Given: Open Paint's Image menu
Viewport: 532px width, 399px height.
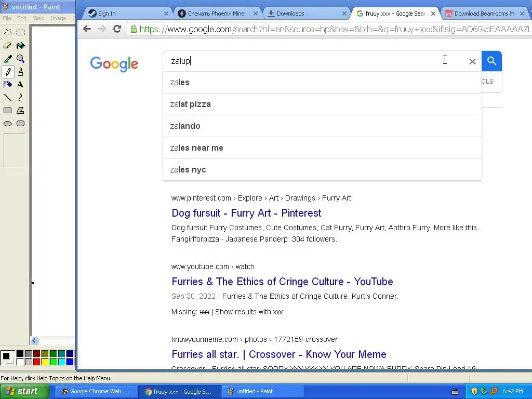Looking at the screenshot, I should pos(58,18).
